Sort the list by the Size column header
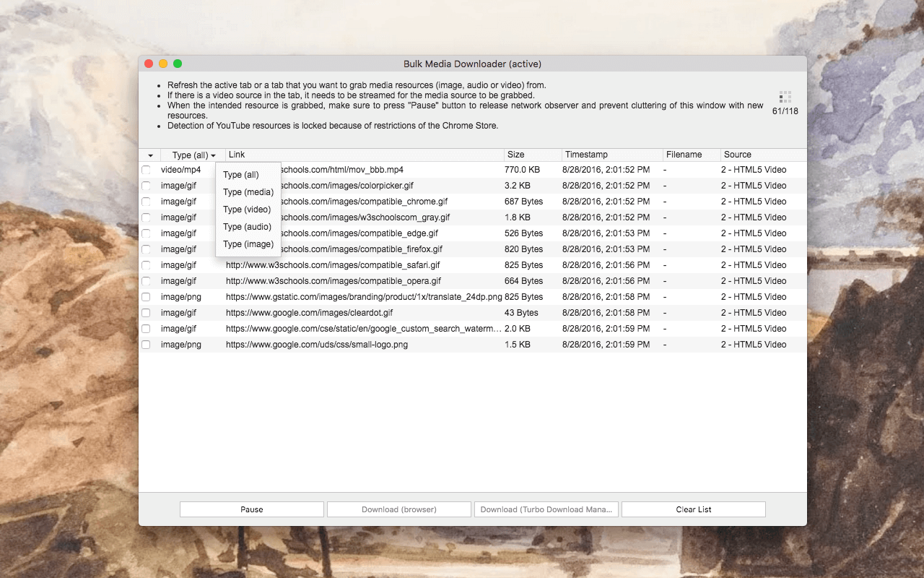This screenshot has height=578, width=924. [x=515, y=155]
